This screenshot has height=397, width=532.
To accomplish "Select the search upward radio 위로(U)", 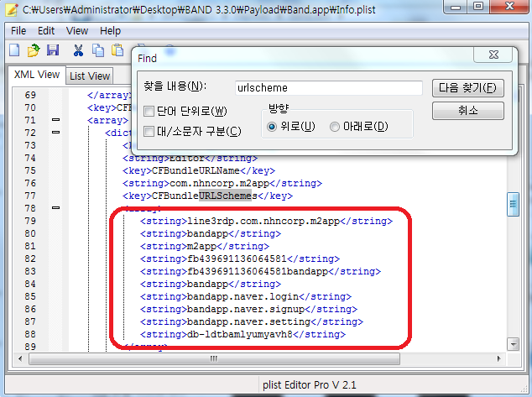I will coord(272,127).
